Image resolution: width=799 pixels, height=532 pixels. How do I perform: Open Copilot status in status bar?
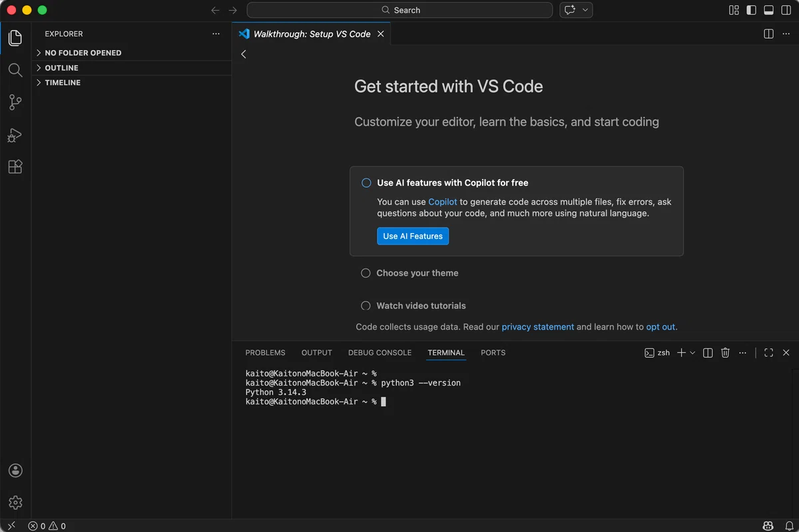pyautogui.click(x=768, y=526)
